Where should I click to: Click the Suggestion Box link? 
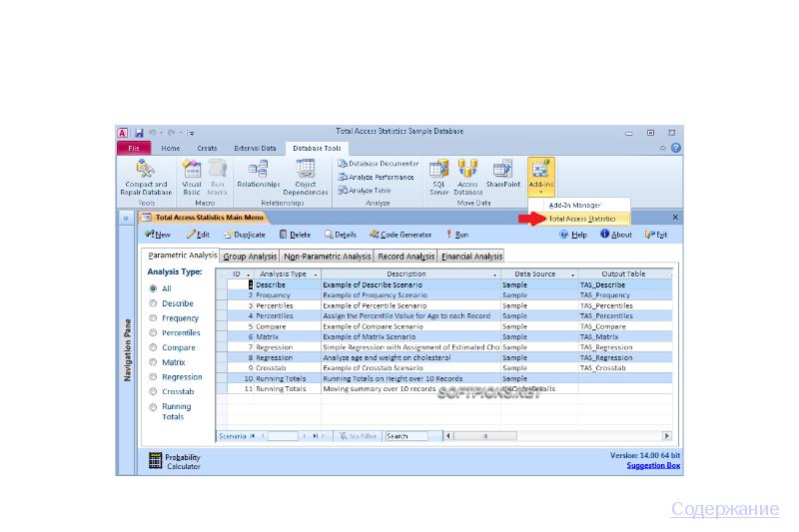[x=652, y=465]
